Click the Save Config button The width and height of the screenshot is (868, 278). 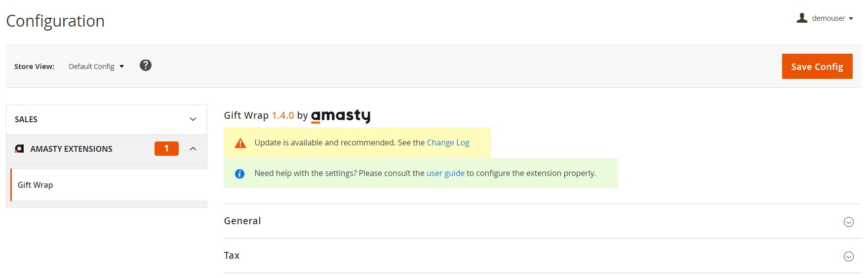coord(817,67)
